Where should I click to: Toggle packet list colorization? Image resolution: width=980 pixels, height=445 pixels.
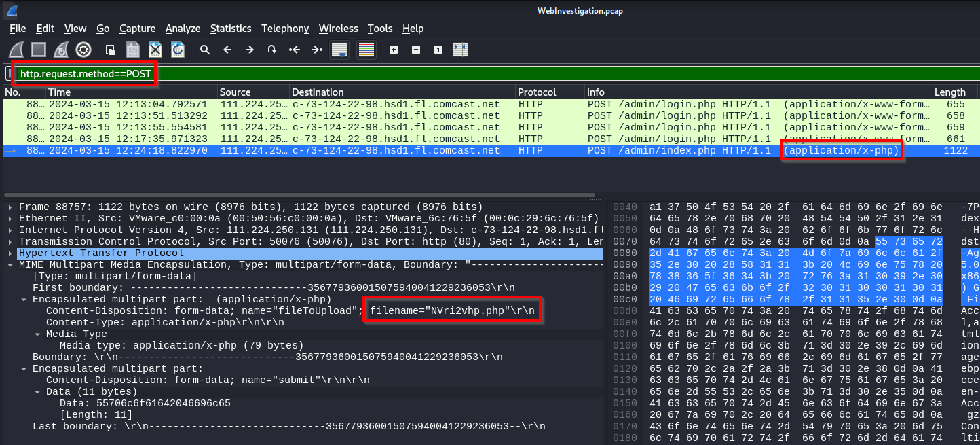click(x=366, y=50)
